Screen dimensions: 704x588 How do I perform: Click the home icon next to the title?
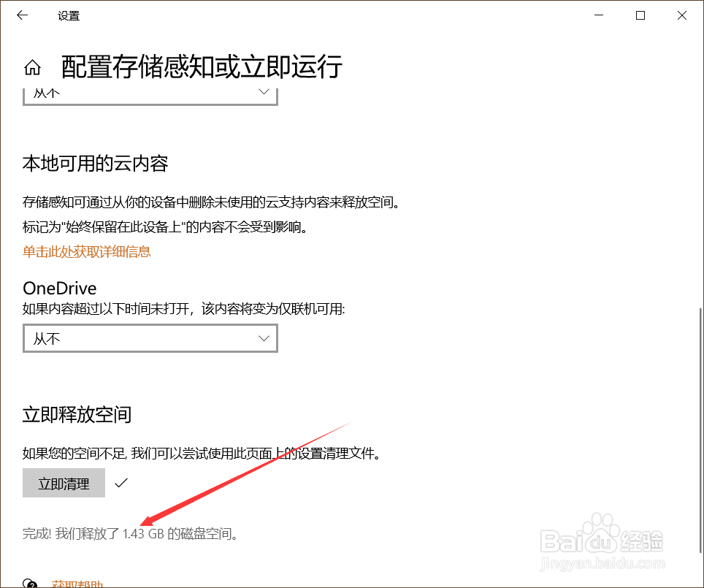coord(32,66)
